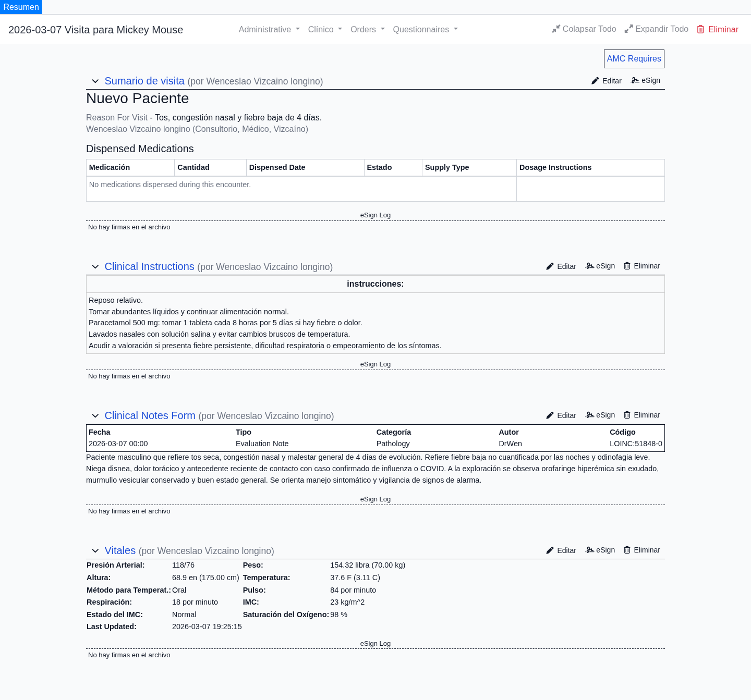This screenshot has width=751, height=700.
Task: Click the pencil Editar icon for Sumario de visita
Action: (x=595, y=81)
